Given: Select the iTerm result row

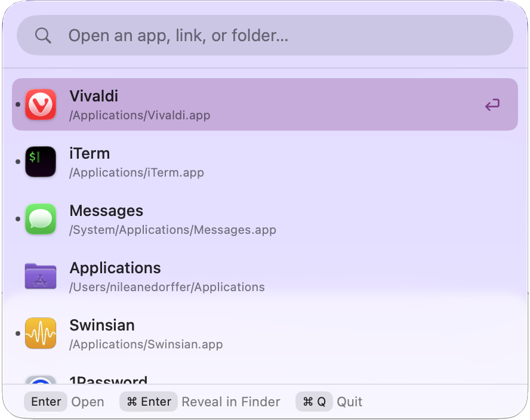Looking at the screenshot, I should click(x=239, y=162).
